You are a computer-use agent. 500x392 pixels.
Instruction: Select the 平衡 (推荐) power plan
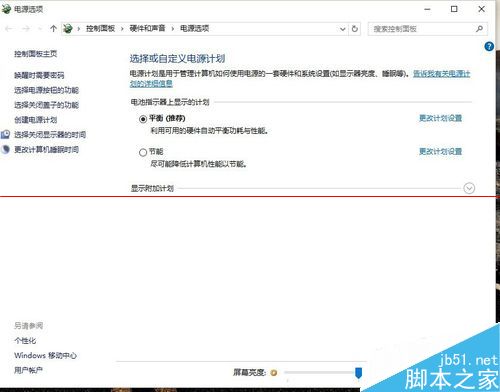[143, 119]
